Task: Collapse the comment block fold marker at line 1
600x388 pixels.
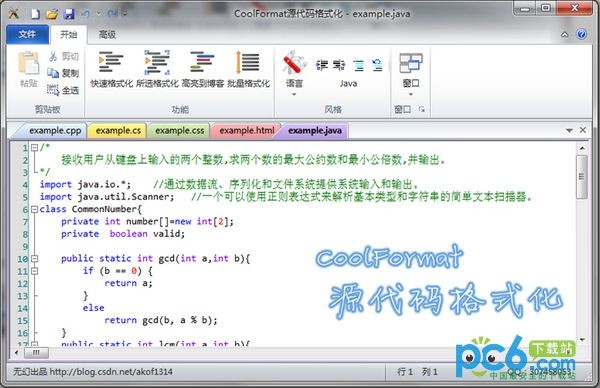Action: (x=34, y=147)
